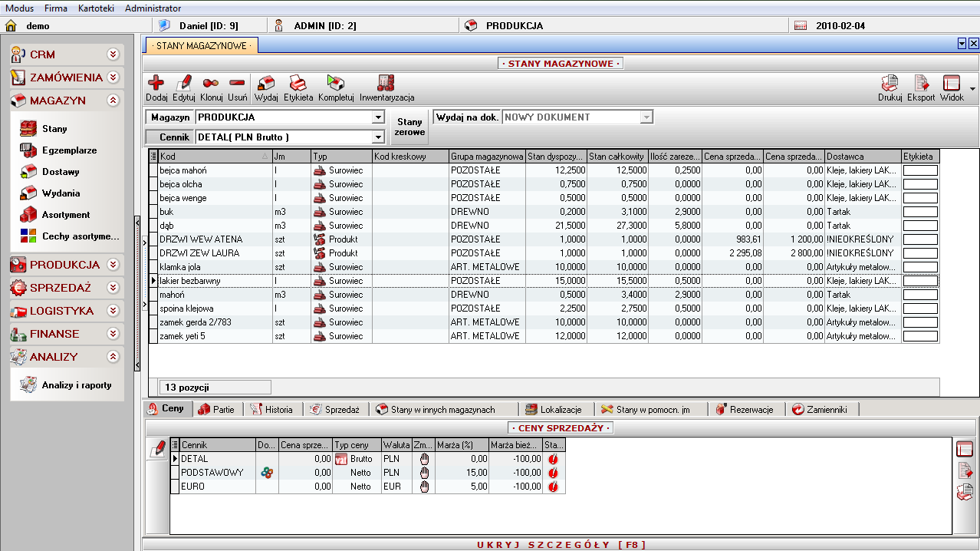Click the Usuń red minus icon
This screenshot has height=551, width=980.
237,83
